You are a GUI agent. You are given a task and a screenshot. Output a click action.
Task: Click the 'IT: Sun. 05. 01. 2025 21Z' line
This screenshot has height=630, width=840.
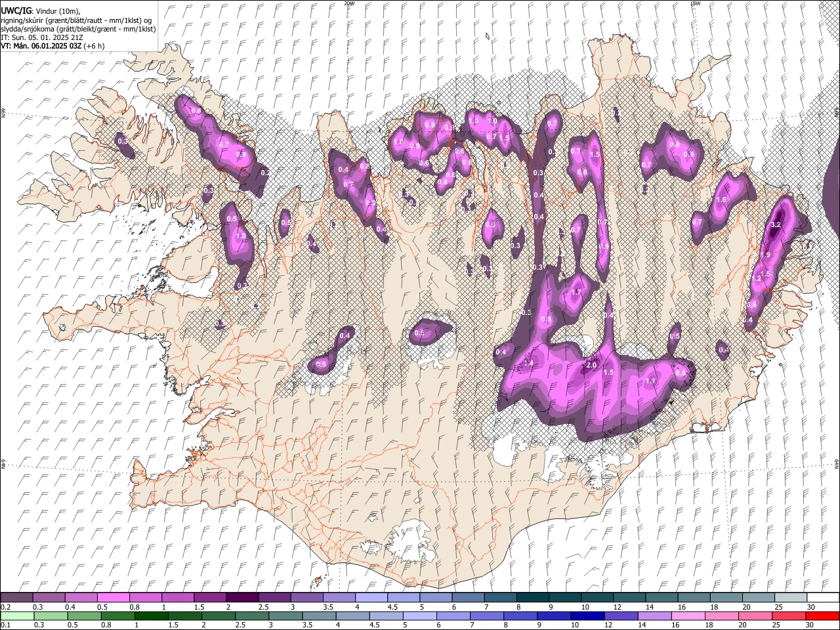pyautogui.click(x=41, y=38)
